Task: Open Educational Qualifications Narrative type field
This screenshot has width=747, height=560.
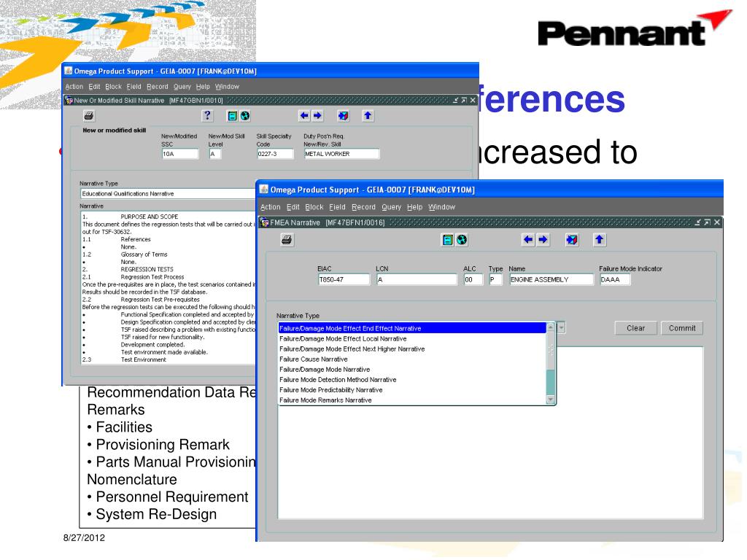Action: click(168, 194)
